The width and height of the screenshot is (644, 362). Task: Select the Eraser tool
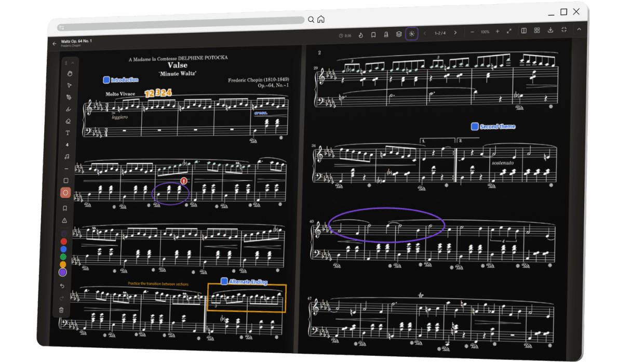(68, 121)
